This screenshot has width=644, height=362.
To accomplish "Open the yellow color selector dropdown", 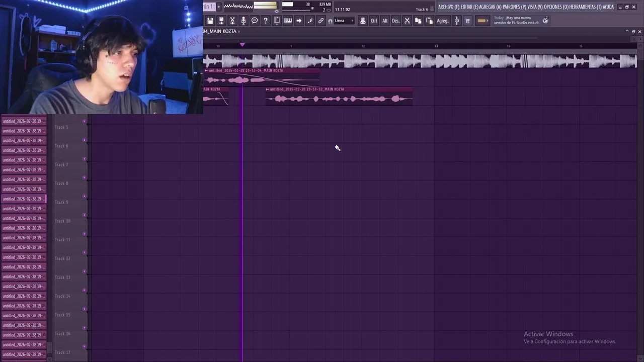I will click(482, 21).
